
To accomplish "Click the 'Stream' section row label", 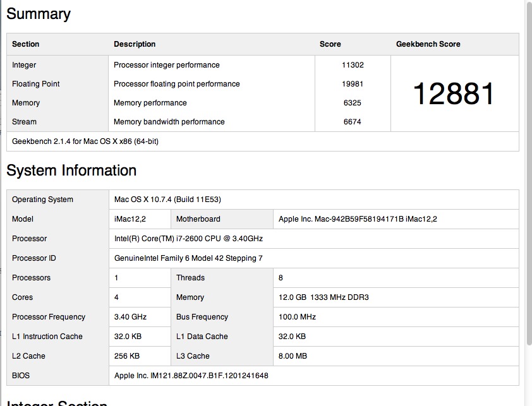I will pyautogui.click(x=24, y=122).
